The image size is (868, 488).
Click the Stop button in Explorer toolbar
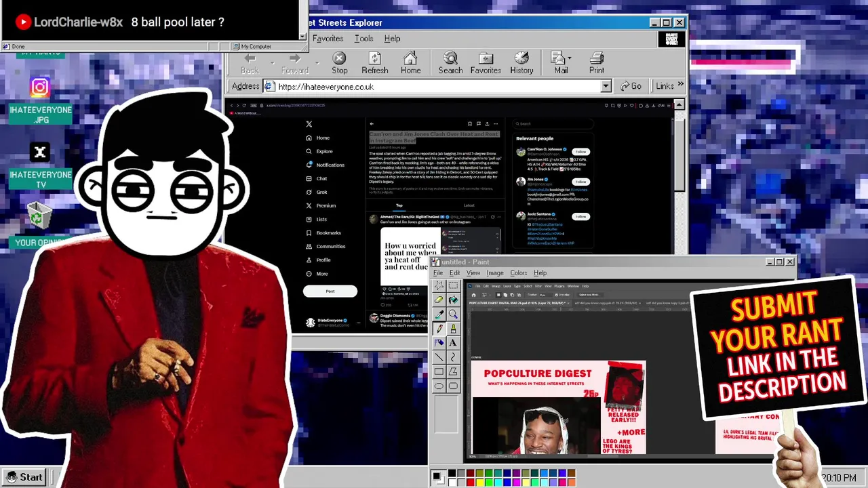click(339, 64)
